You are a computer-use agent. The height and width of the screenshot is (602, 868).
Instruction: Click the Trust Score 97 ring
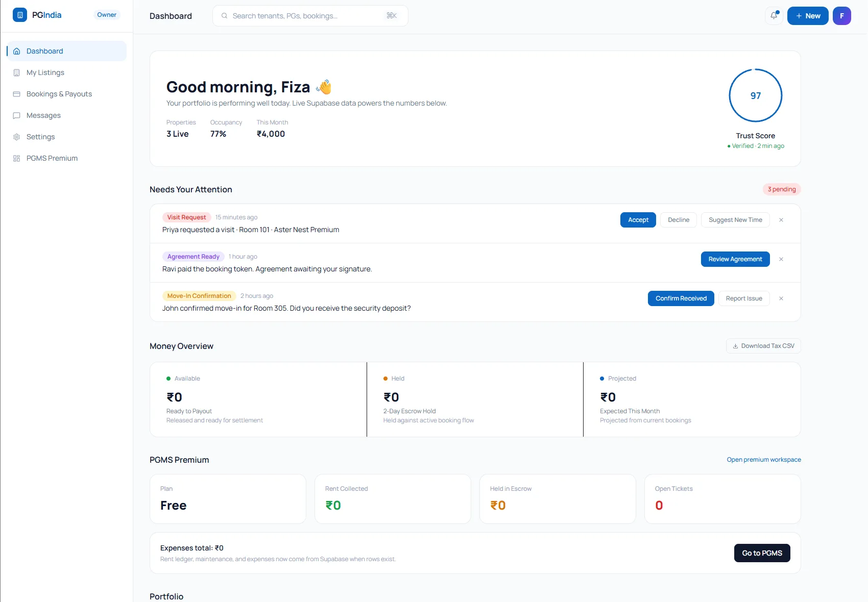click(x=756, y=95)
